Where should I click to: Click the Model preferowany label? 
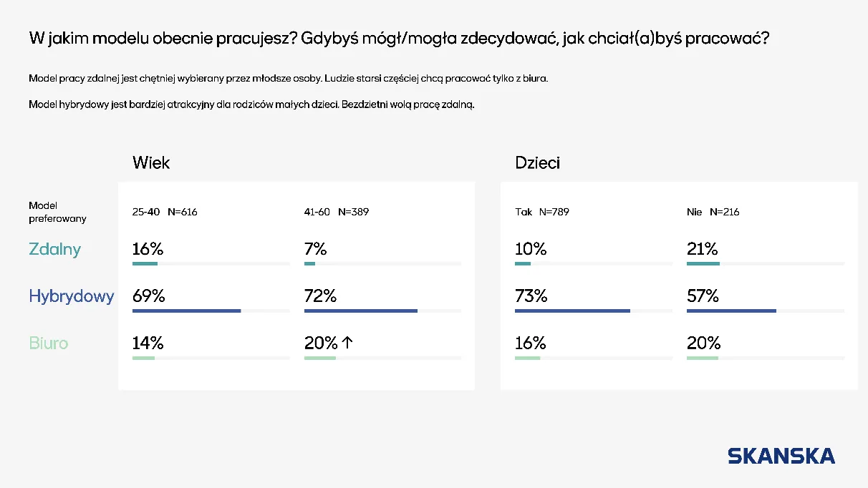pos(57,212)
